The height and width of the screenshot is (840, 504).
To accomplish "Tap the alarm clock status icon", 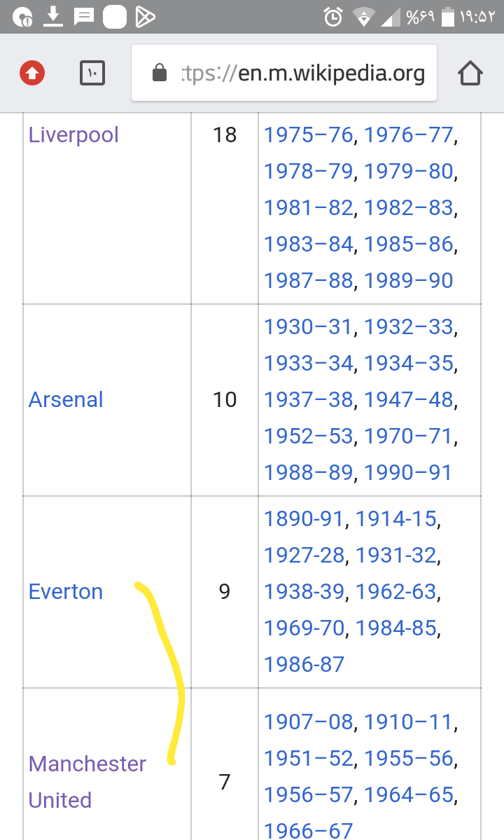I will coord(333,17).
